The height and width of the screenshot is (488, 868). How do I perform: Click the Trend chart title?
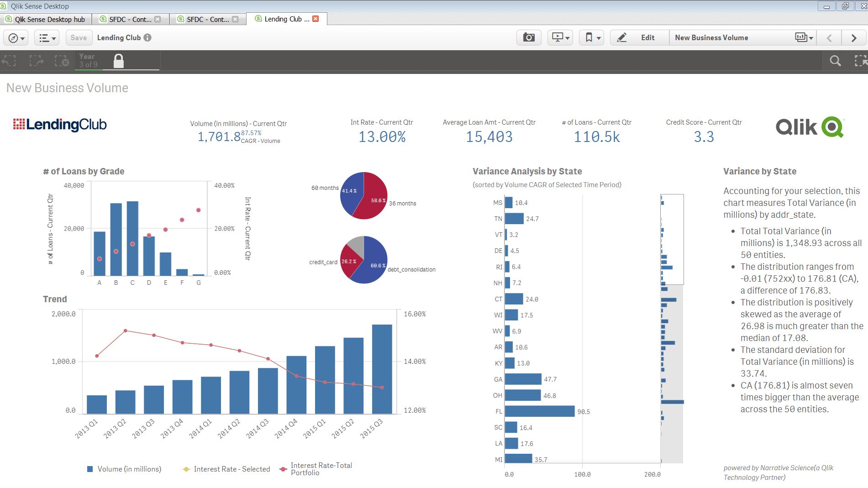55,299
